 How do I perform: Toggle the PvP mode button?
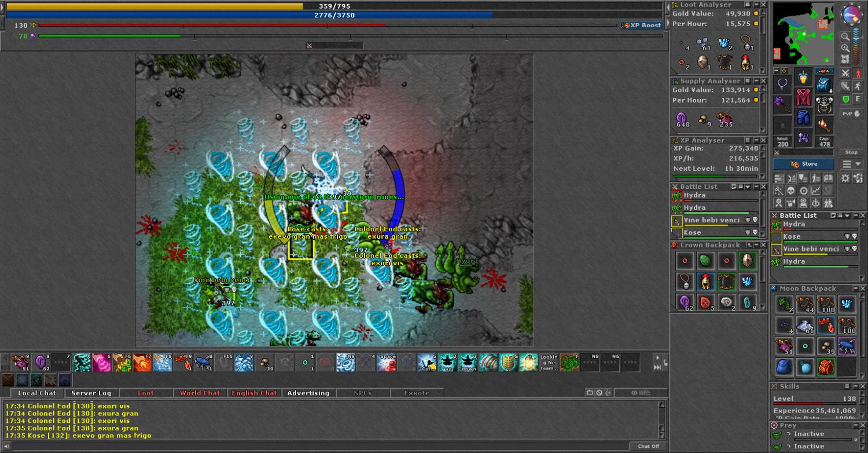point(851,114)
